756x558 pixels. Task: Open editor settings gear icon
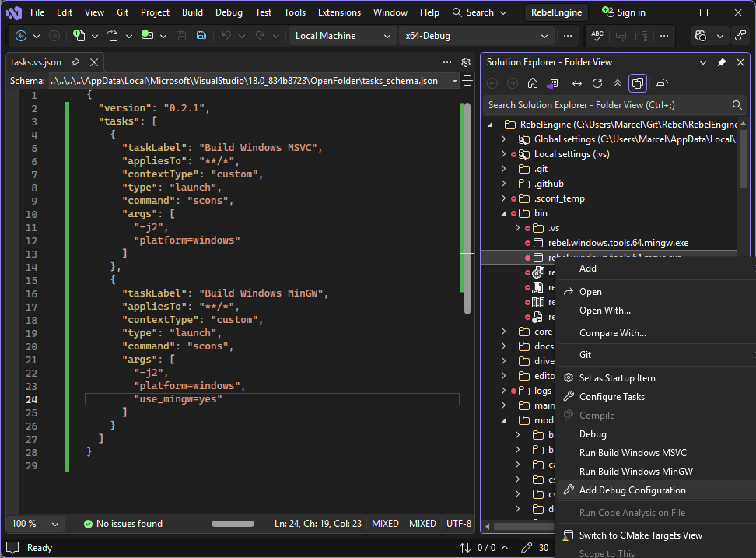(x=466, y=62)
